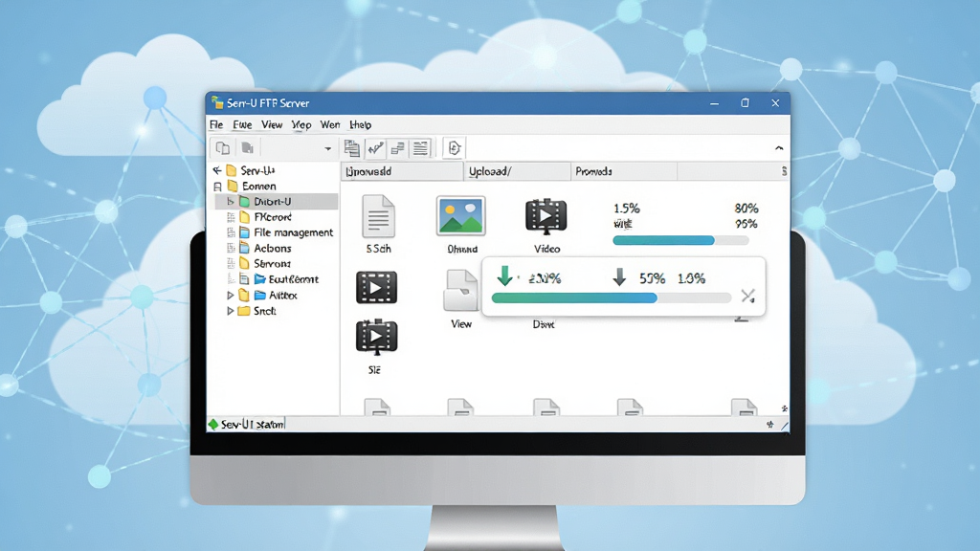Minimize the Serv-U FTP Server window

(714, 103)
